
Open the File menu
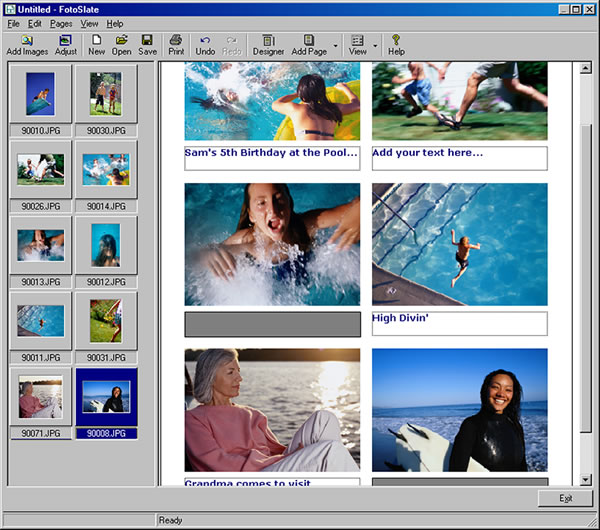(x=13, y=24)
